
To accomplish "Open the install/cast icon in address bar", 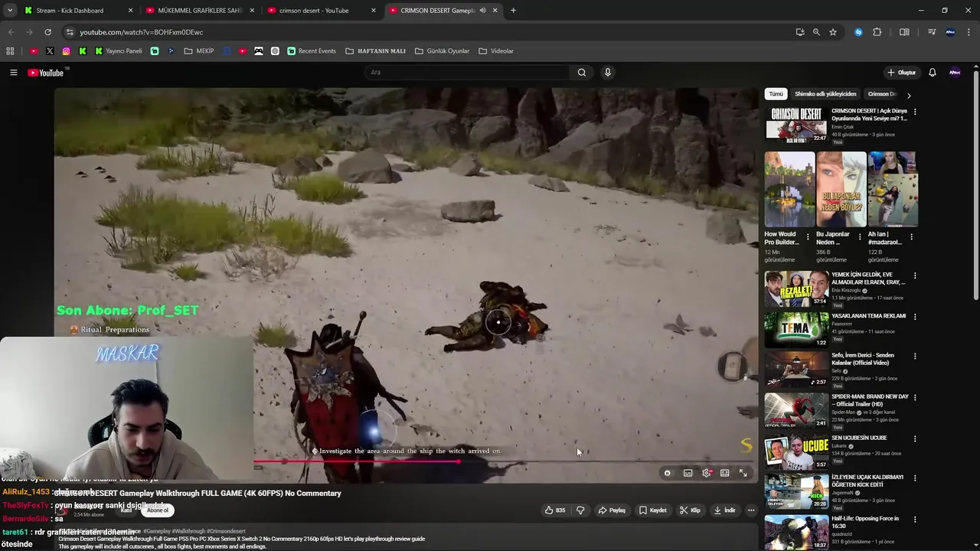I will (x=800, y=32).
